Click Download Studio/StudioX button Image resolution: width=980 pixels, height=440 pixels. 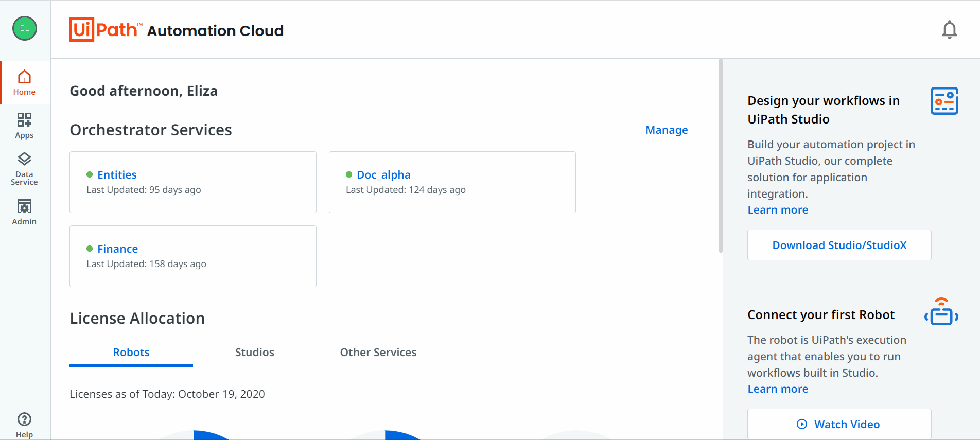(x=839, y=245)
